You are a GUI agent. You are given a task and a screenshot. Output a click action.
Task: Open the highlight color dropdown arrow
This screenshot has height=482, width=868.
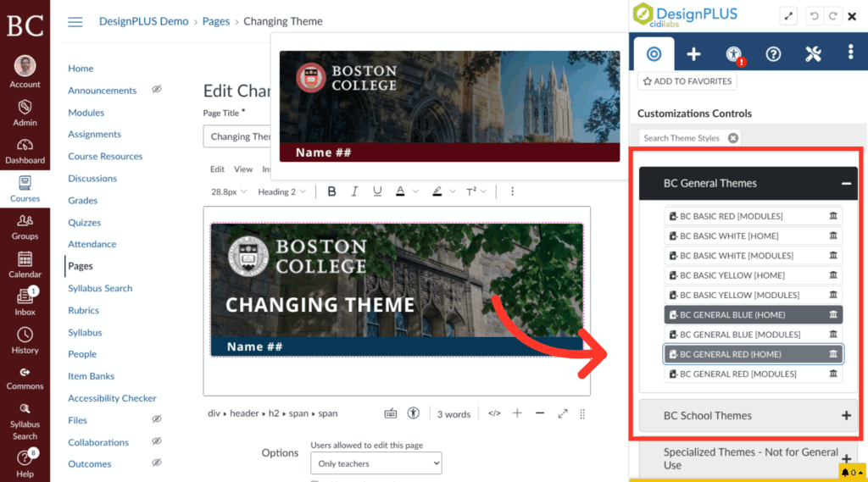click(453, 191)
